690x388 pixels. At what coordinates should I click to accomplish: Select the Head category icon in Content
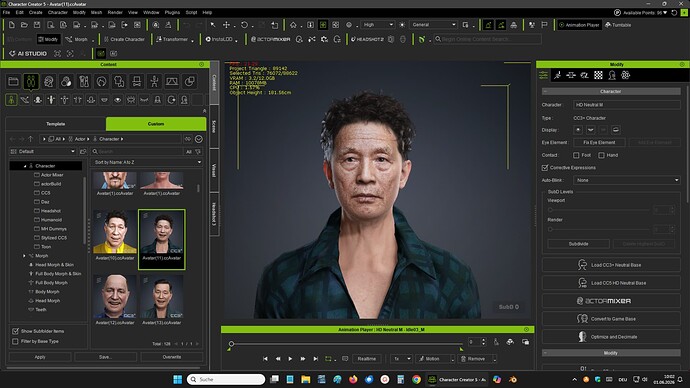click(x=49, y=81)
